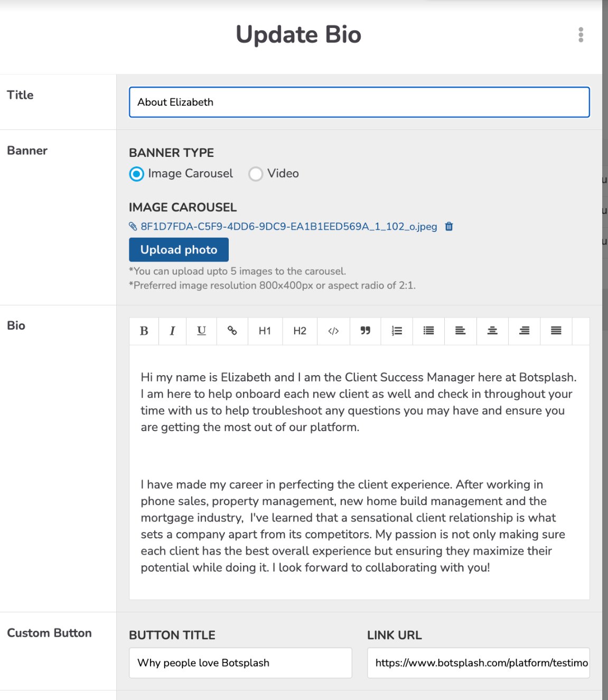Apply H2 heading style
Viewport: 608px width, 700px height.
(300, 331)
